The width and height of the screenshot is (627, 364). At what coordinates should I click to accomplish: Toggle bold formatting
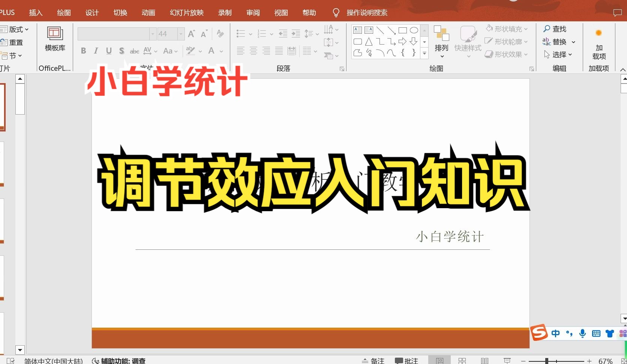pyautogui.click(x=83, y=51)
